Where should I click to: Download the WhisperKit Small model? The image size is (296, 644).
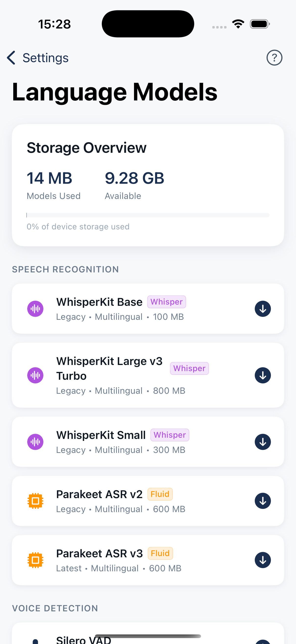tap(263, 442)
